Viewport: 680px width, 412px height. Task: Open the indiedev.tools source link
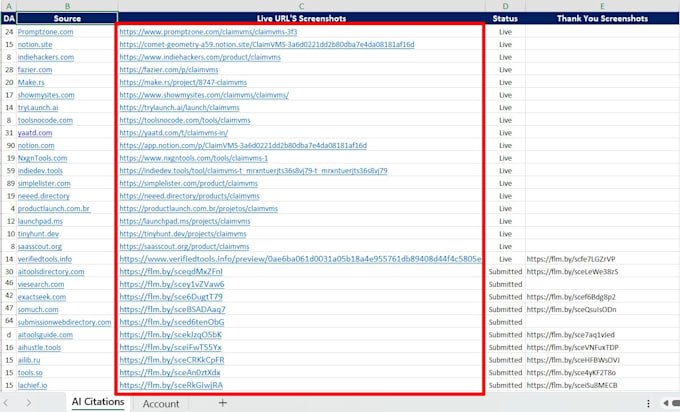[40, 170]
